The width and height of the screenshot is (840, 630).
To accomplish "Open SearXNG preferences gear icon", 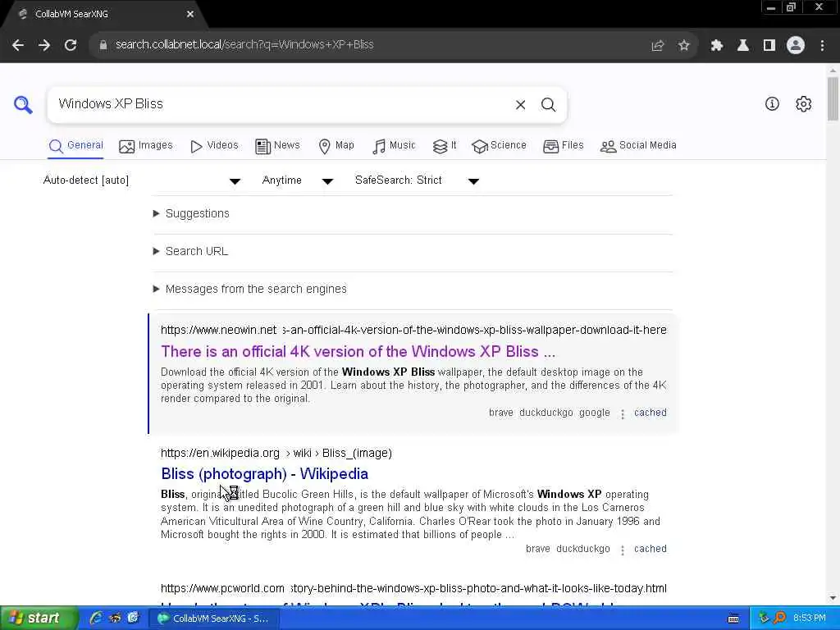I will point(804,104).
